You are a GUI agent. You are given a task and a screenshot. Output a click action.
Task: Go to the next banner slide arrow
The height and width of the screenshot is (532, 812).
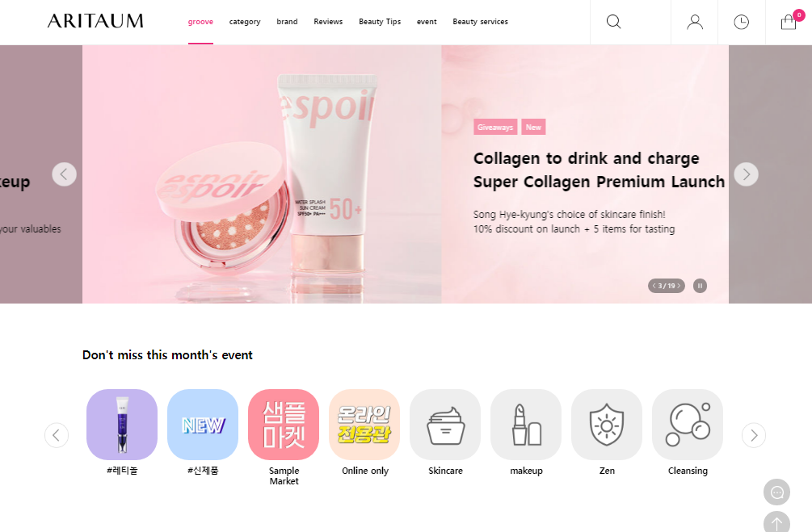click(747, 174)
